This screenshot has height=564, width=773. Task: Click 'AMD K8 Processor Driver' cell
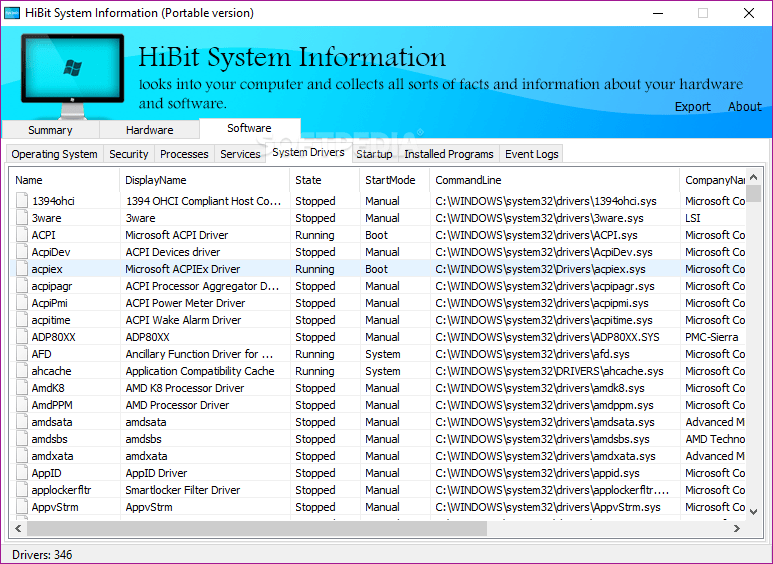pyautogui.click(x=184, y=388)
